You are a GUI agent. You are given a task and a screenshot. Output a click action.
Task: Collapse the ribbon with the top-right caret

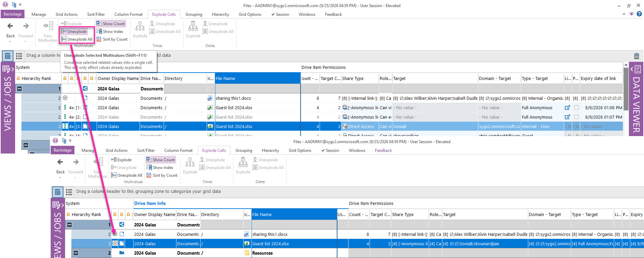(x=624, y=14)
